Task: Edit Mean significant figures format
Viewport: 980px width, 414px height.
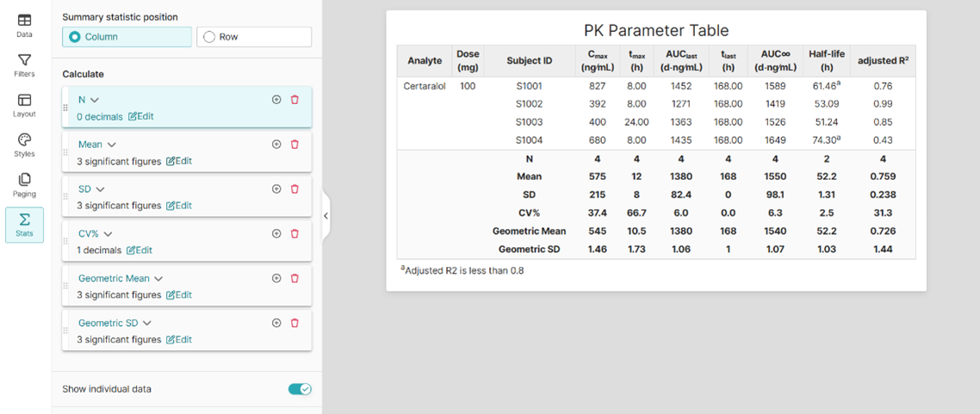Action: coord(179,161)
